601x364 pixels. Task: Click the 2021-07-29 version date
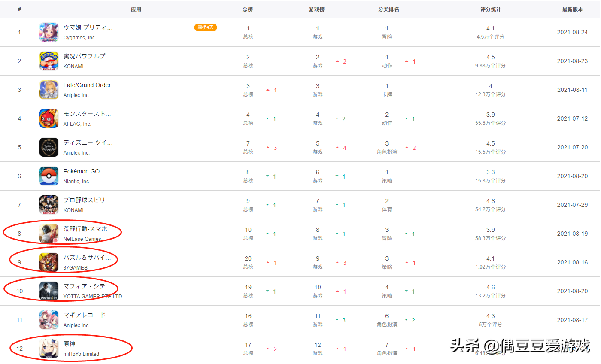tap(573, 205)
